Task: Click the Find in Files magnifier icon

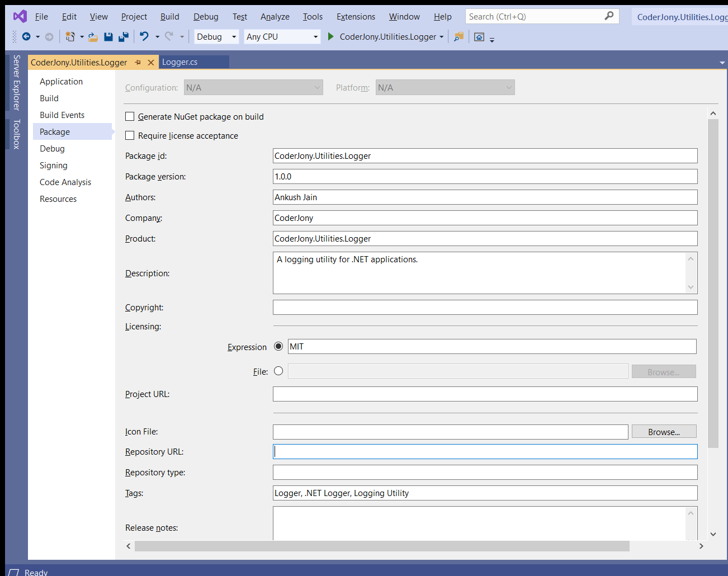Action: point(458,37)
